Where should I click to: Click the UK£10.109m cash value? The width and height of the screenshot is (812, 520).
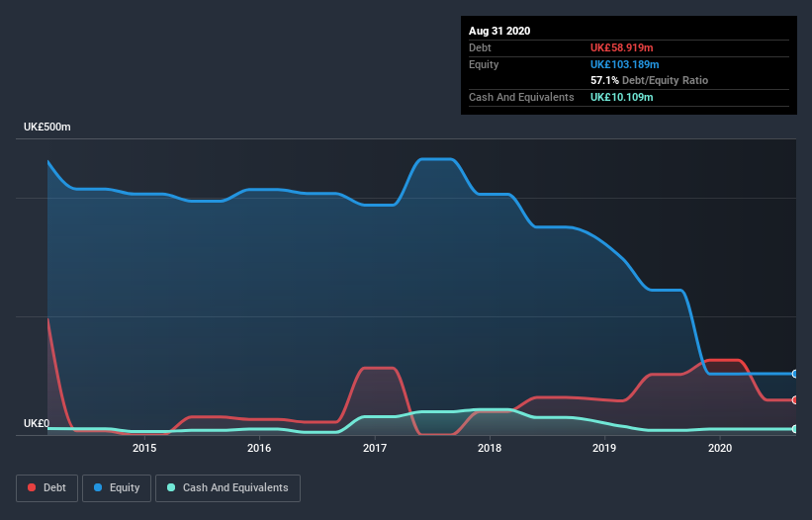point(621,97)
